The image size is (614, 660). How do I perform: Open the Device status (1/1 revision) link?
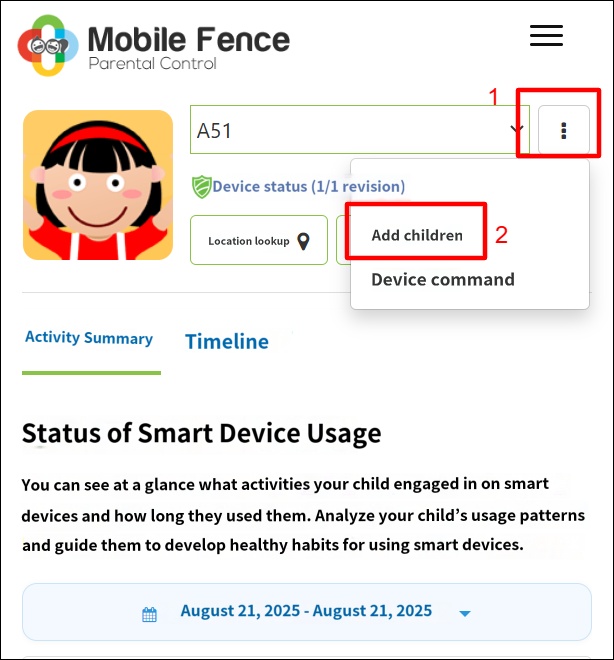pyautogui.click(x=308, y=186)
